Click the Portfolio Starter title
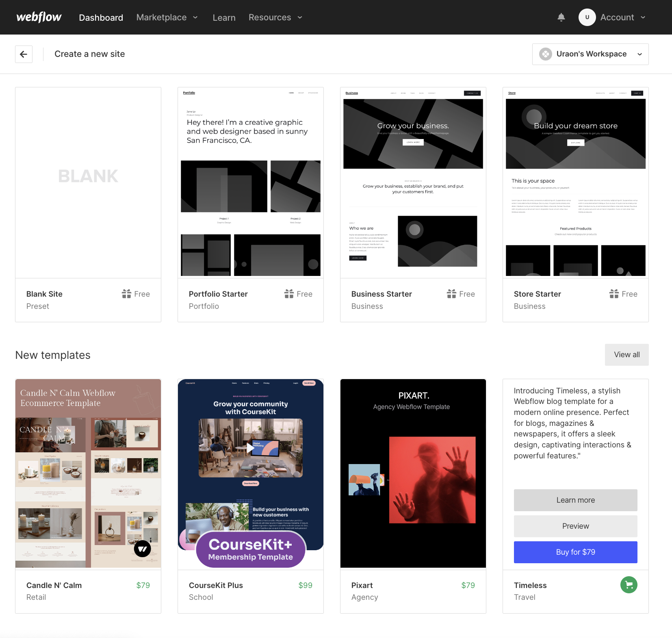The image size is (672, 638). coord(218,294)
